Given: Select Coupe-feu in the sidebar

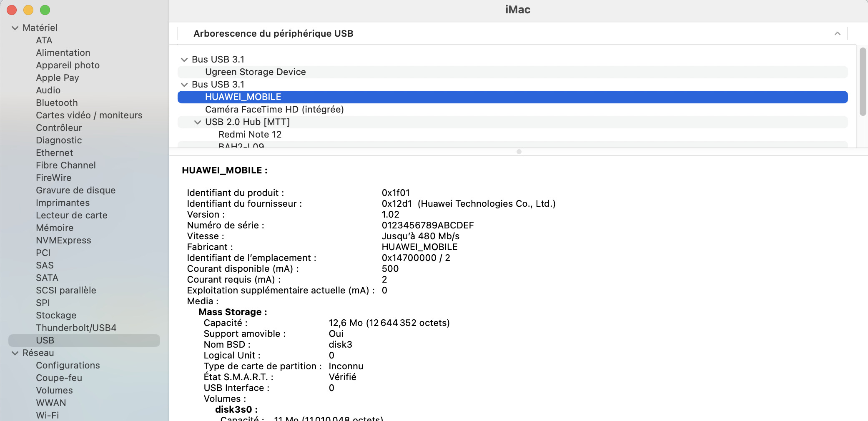Looking at the screenshot, I should click(59, 378).
